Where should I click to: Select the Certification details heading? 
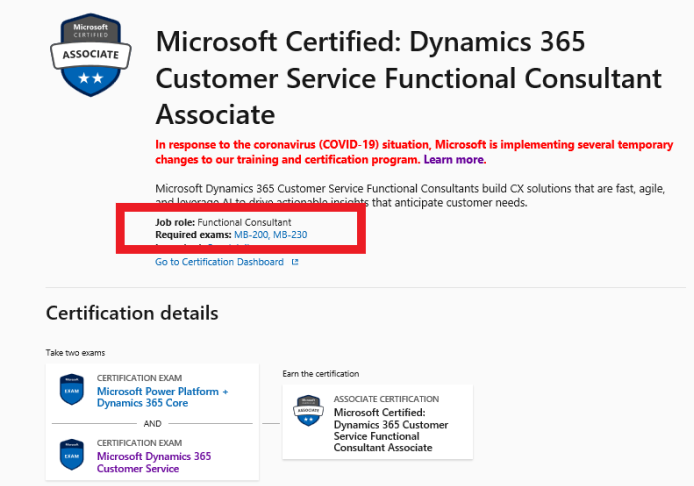tap(132, 313)
